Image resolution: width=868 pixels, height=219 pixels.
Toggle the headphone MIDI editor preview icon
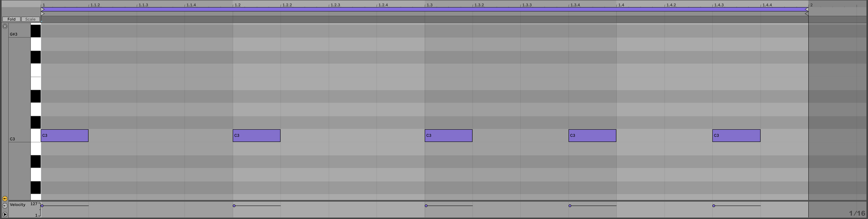[x=5, y=26]
